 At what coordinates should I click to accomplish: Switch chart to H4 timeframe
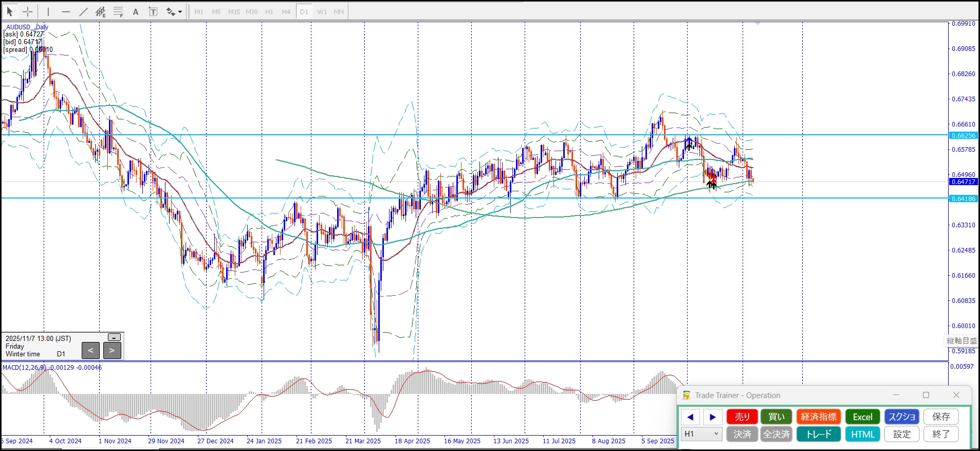[286, 11]
